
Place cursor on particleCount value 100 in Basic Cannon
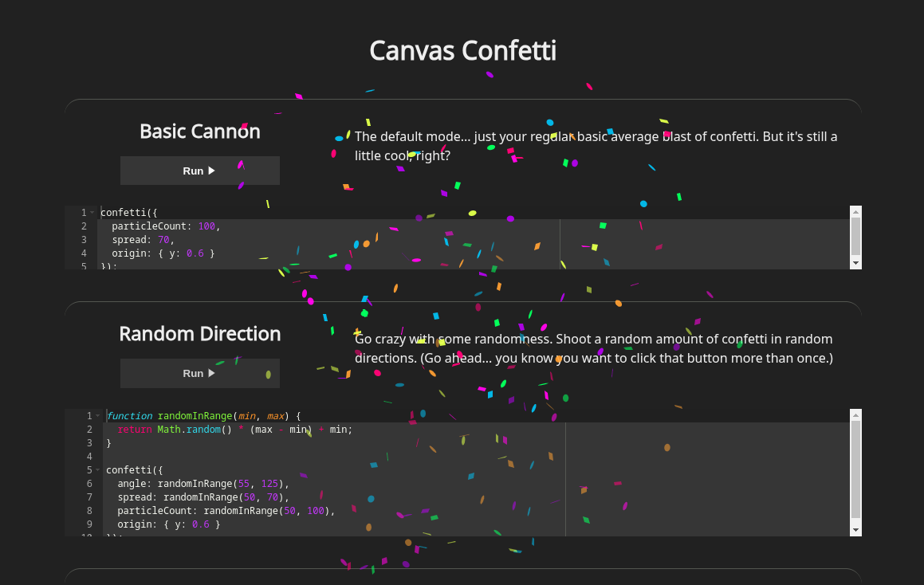coord(206,226)
